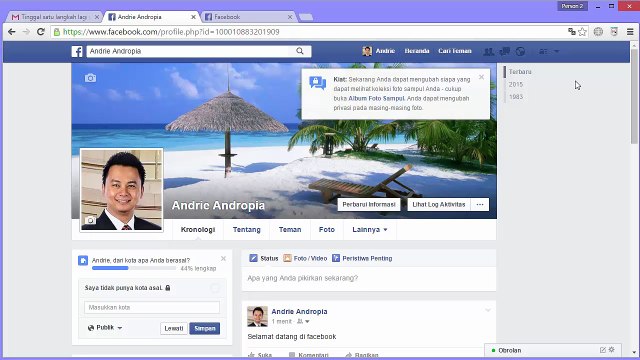Image resolution: width=640 pixels, height=360 pixels.
Task: Click the status composer text area
Action: pos(369,279)
